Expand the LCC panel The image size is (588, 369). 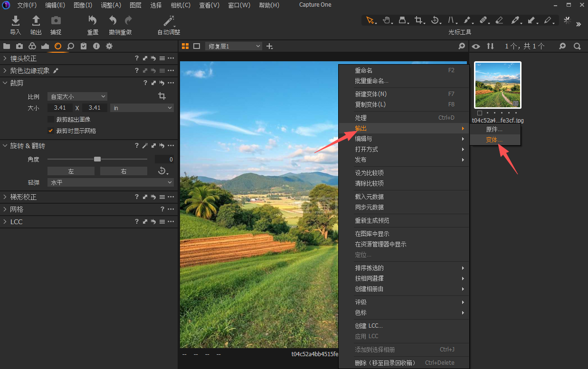pos(5,221)
